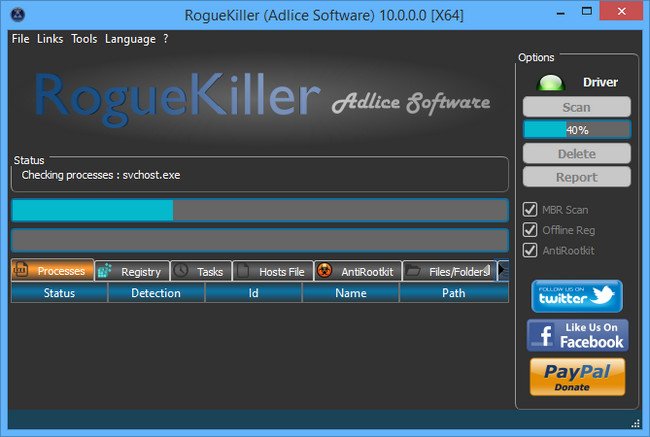This screenshot has width=650, height=437.
Task: Click the Delete button
Action: tap(577, 154)
